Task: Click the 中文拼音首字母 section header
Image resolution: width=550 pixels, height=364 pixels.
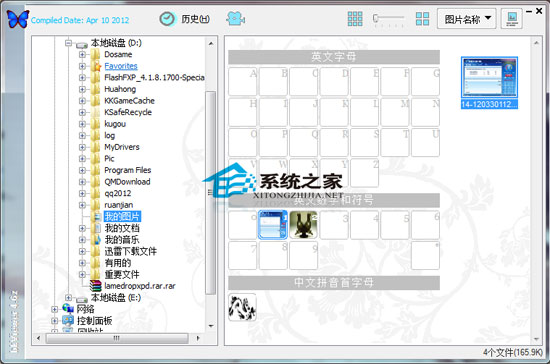Action: [x=334, y=283]
